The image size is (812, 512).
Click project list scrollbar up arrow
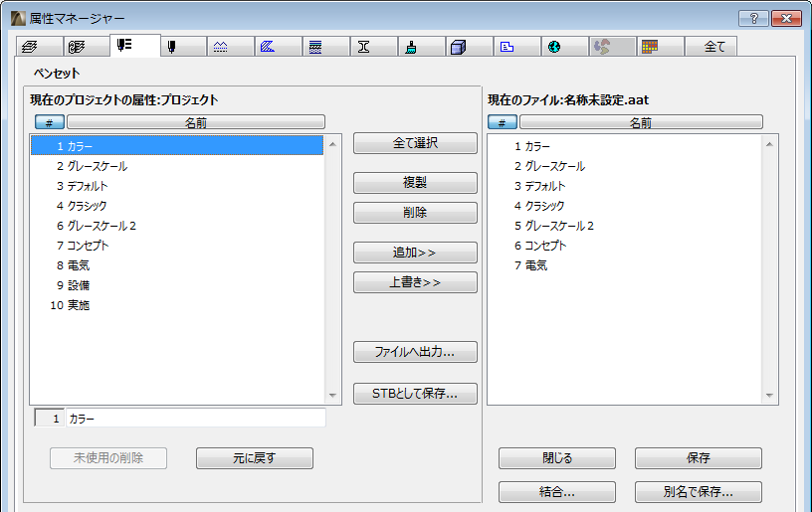click(332, 144)
